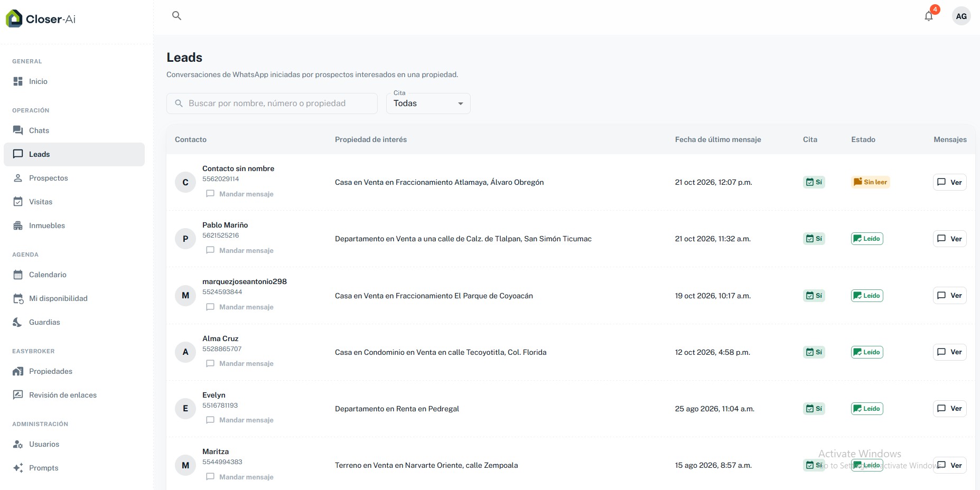Select the Departamento en Renta en Pedregal text
The height and width of the screenshot is (490, 980).
pyautogui.click(x=397, y=409)
